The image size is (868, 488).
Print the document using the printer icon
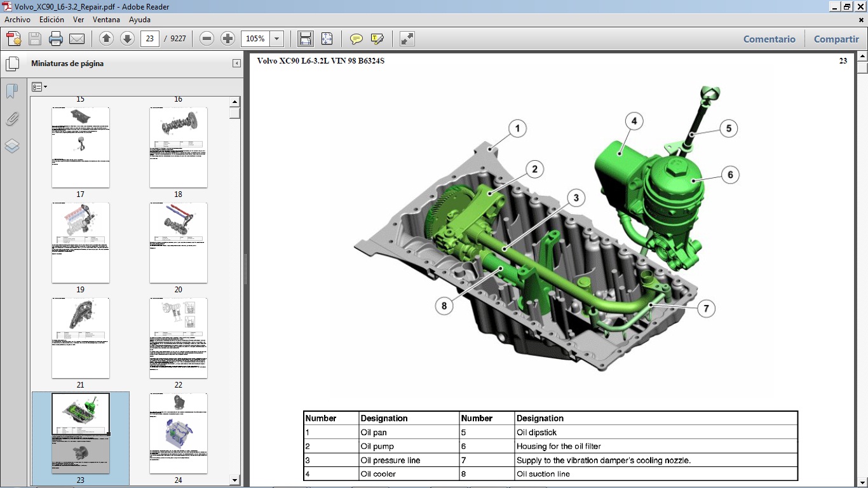(56, 39)
